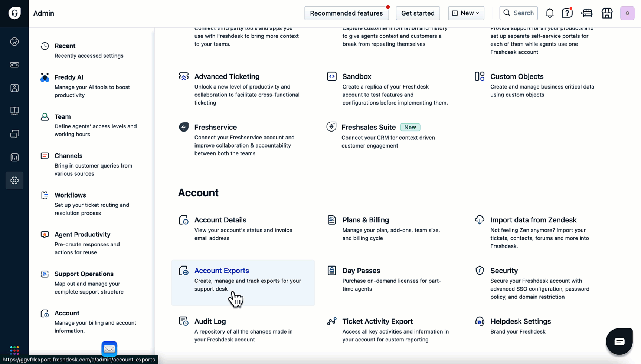Click the Admin page title
The image size is (641, 364).
[x=44, y=13]
